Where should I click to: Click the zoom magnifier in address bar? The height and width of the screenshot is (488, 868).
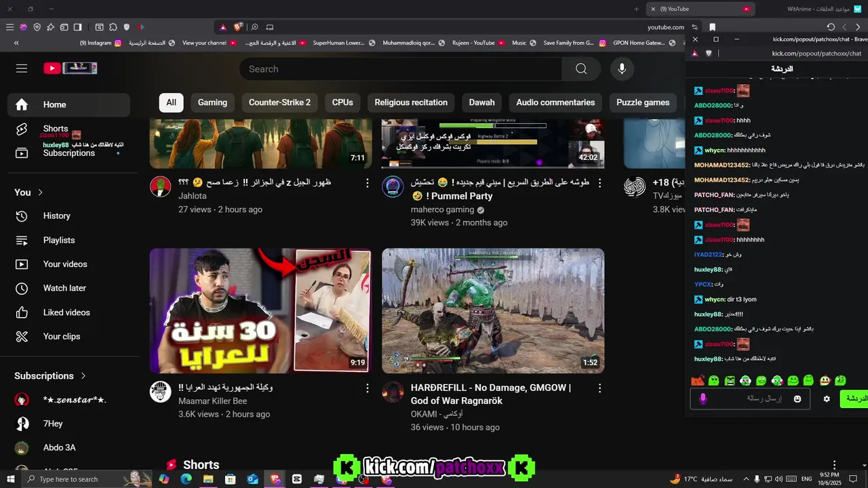click(x=255, y=27)
